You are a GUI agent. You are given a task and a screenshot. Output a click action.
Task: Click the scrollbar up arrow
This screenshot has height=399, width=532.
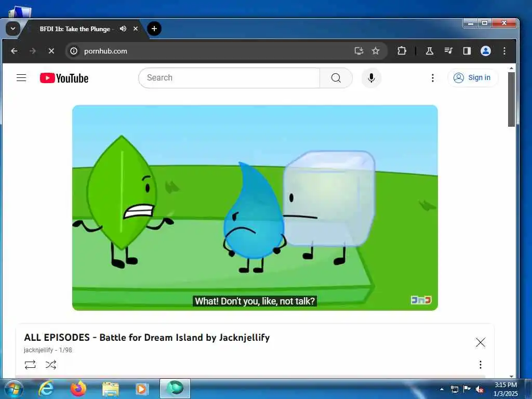tap(511, 69)
